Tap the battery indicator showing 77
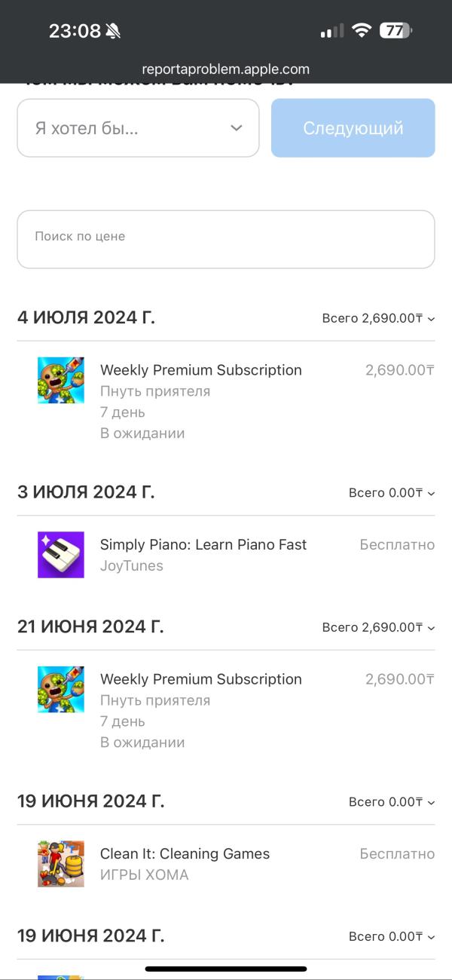This screenshot has width=452, height=980. [395, 30]
